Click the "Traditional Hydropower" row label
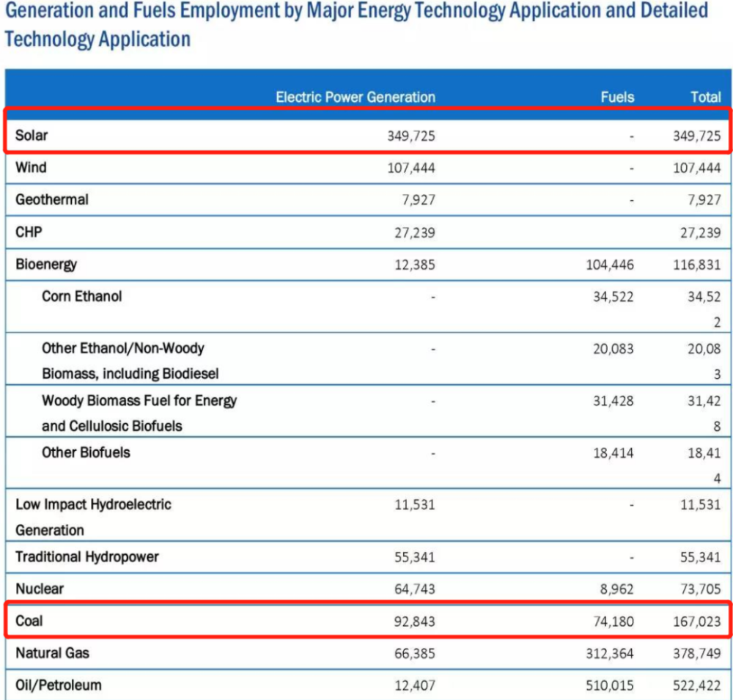 coord(87,556)
